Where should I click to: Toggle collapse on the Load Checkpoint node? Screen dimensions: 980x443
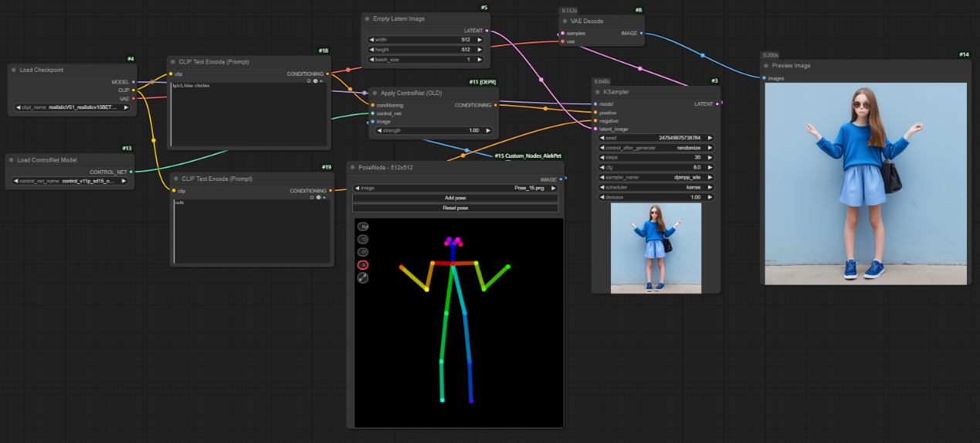[14, 70]
